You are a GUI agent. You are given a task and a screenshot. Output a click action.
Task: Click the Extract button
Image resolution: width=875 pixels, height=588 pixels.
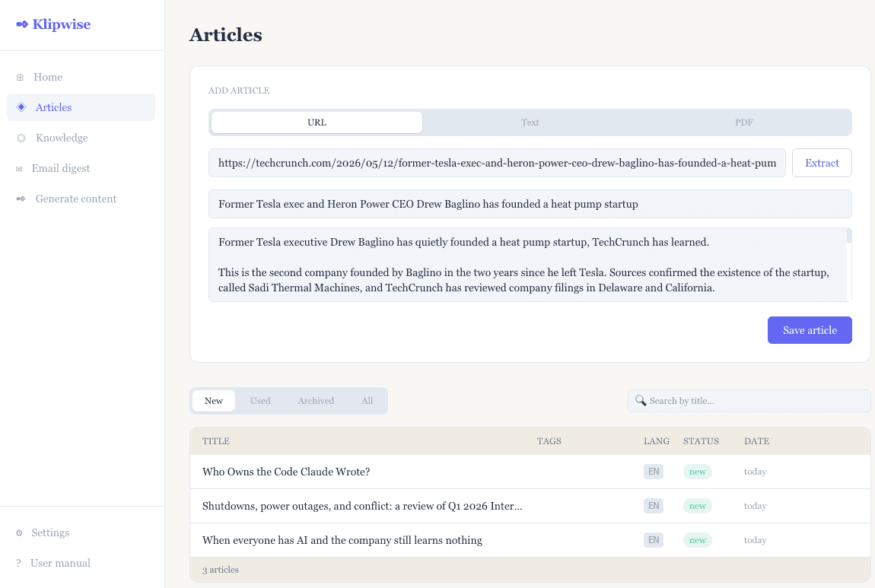[822, 163]
